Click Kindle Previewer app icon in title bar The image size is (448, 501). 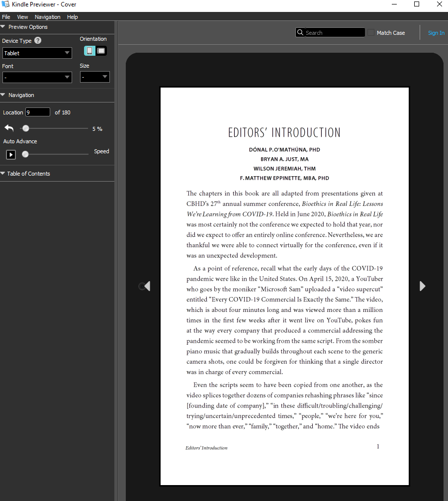click(x=5, y=4)
